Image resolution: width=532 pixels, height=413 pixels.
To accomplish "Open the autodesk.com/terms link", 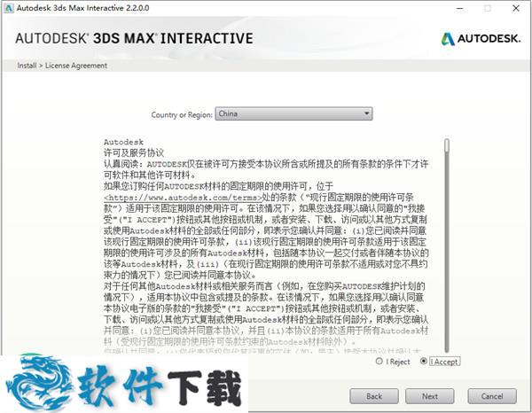I will click(x=184, y=198).
